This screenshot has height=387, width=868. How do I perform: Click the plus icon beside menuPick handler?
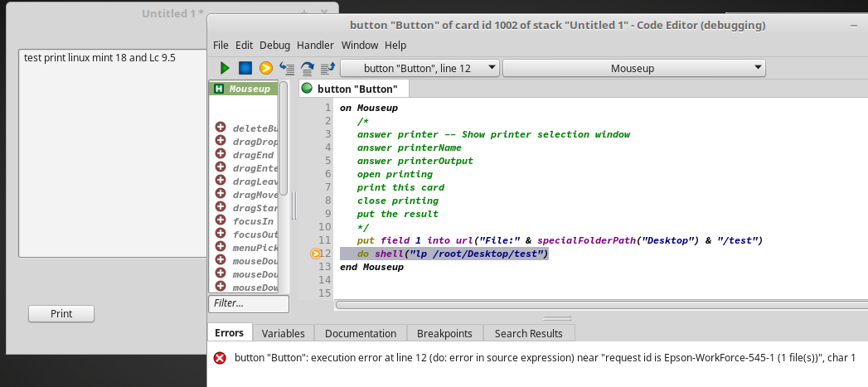click(221, 247)
